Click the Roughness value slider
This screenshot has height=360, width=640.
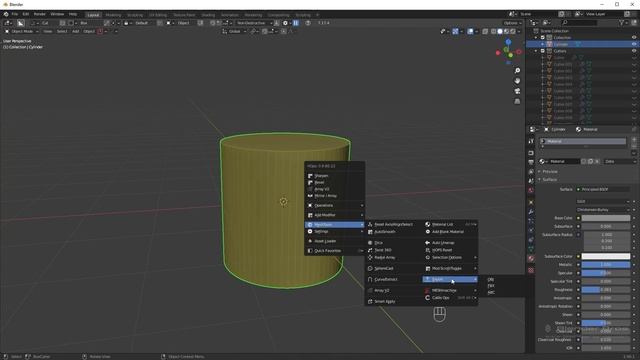pyautogui.click(x=606, y=290)
